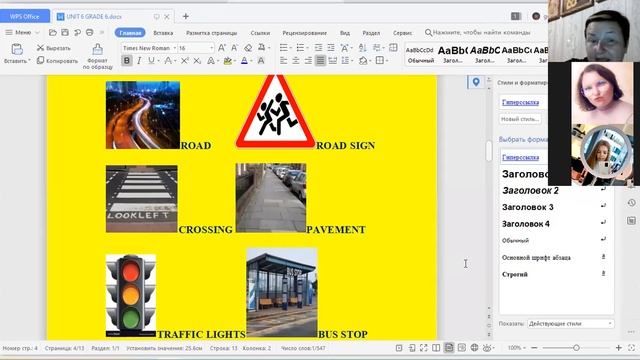Image resolution: width=640 pixels, height=360 pixels.
Task: Increase paragraph indent
Action: point(331,48)
